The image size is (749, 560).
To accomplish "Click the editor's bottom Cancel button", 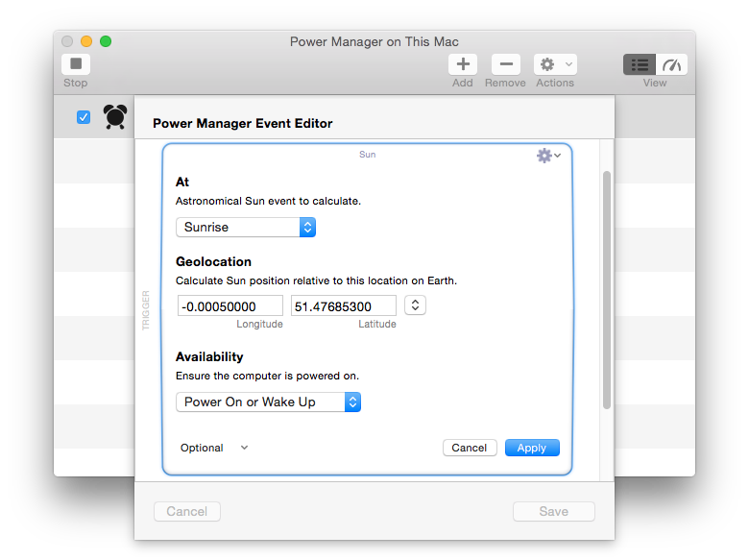I will (187, 511).
